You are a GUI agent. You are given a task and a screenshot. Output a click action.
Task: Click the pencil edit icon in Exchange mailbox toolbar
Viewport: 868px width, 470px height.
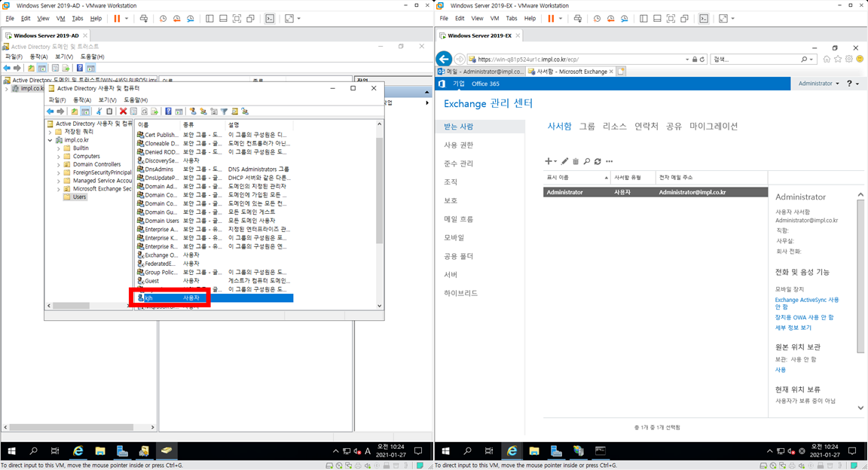[564, 161]
